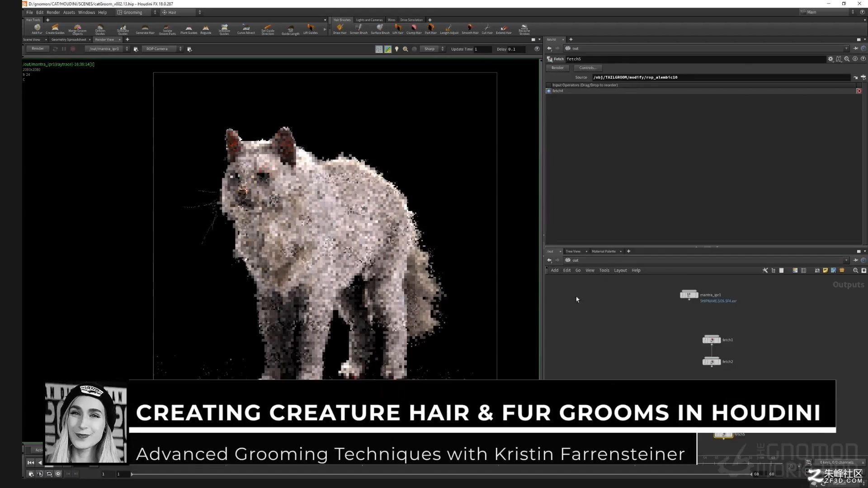
Task: Select the Add Fur shelf tool
Action: 37,29
